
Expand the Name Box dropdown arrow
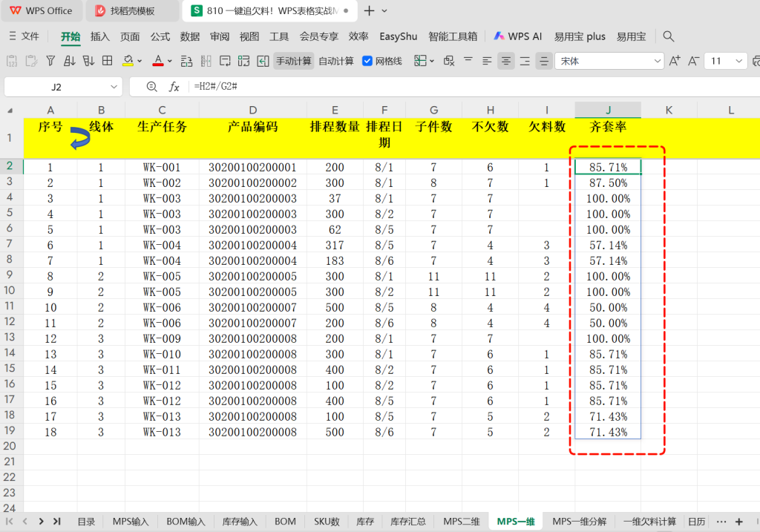114,88
